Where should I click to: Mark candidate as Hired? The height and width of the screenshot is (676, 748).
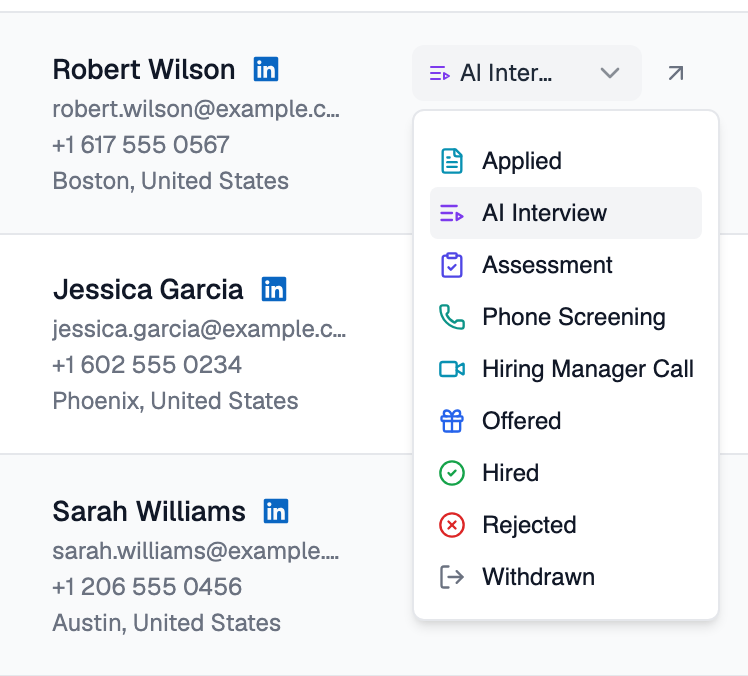pyautogui.click(x=566, y=473)
